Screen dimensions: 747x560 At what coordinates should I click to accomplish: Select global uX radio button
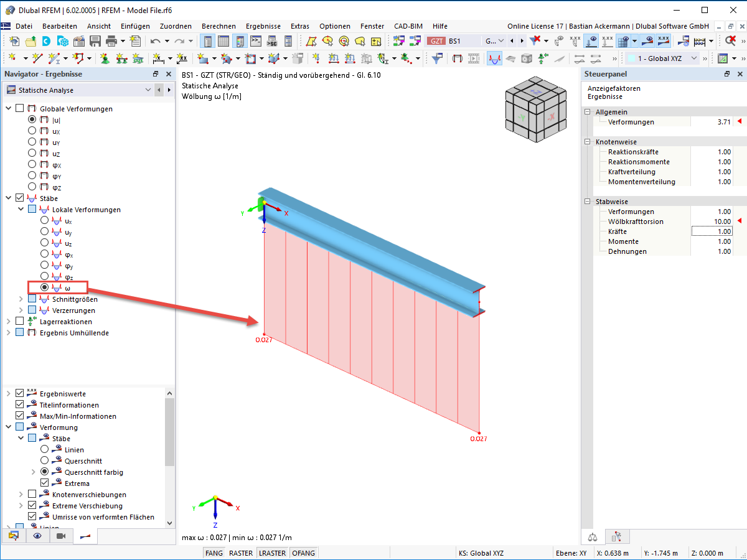(x=32, y=131)
